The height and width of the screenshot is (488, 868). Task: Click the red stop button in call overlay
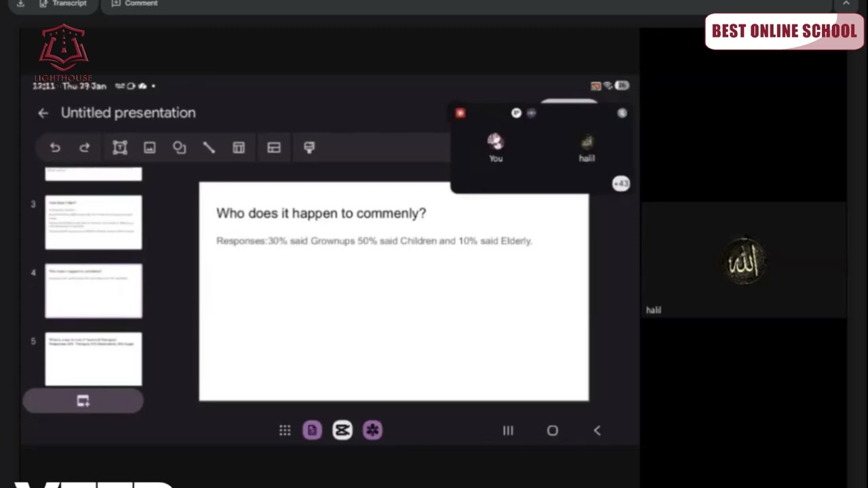pyautogui.click(x=460, y=113)
